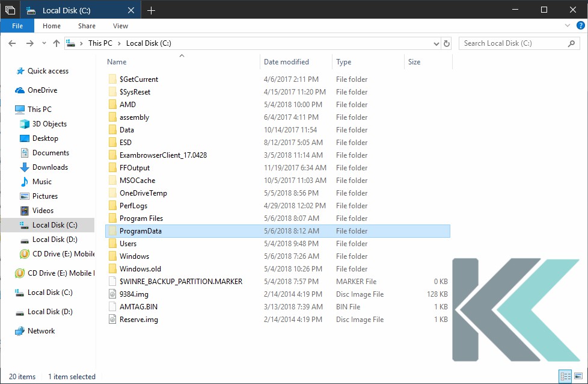Open the Share ribbon tab
The image size is (588, 384).
tap(87, 26)
